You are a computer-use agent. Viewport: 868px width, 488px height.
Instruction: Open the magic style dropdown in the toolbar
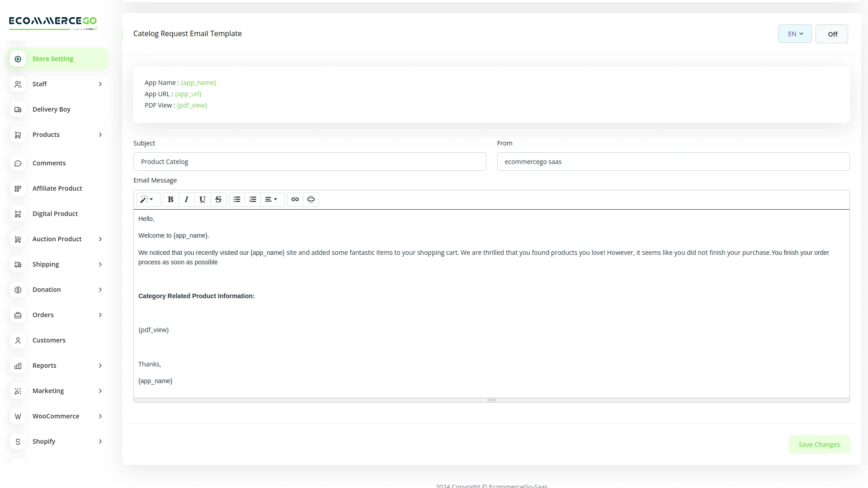pyautogui.click(x=148, y=199)
